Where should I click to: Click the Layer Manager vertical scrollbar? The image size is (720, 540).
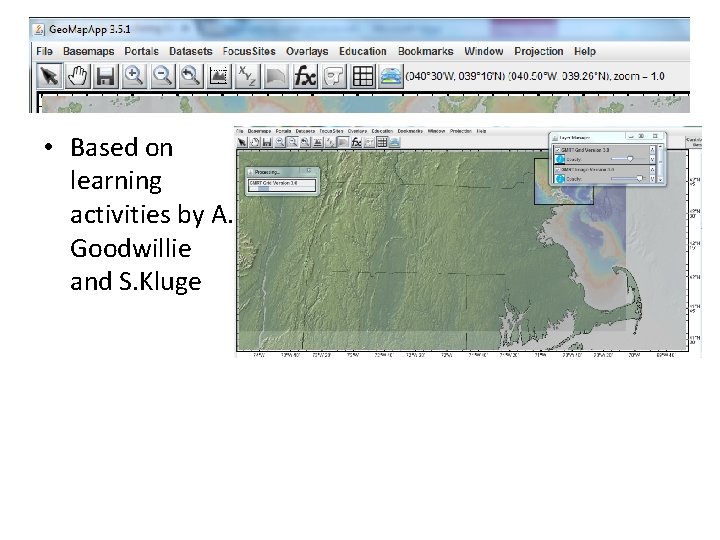point(661,163)
